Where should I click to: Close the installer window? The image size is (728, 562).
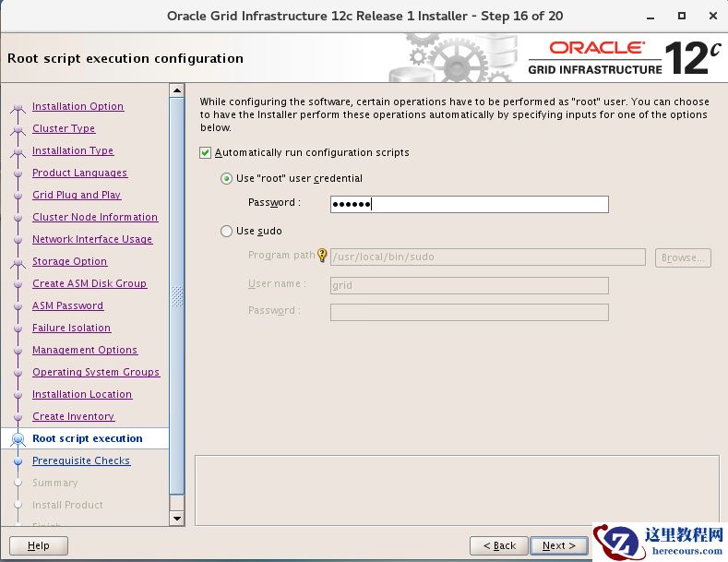coord(713,16)
